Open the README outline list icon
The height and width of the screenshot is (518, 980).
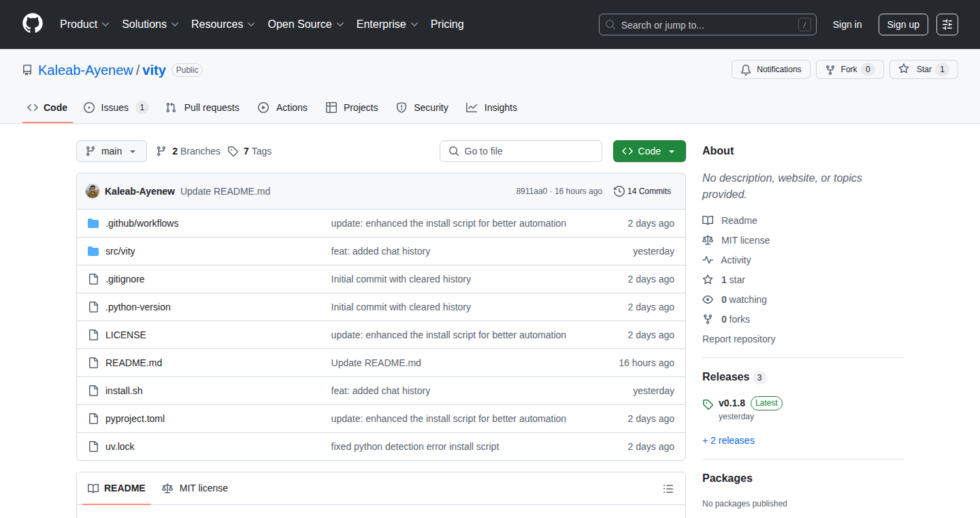[668, 489]
